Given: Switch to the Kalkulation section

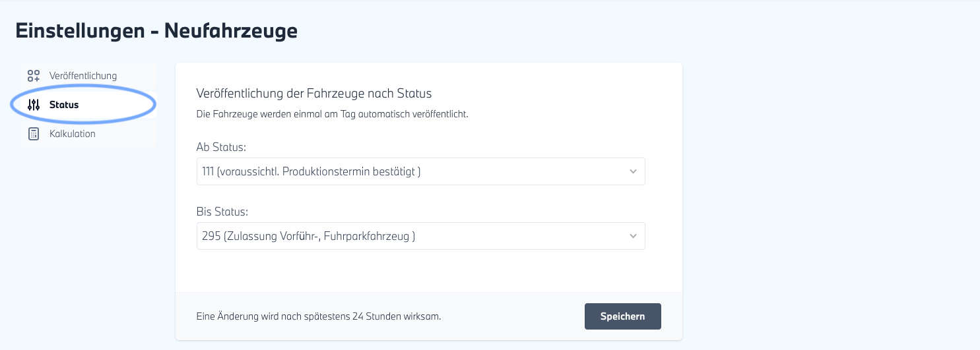Looking at the screenshot, I should click(73, 134).
